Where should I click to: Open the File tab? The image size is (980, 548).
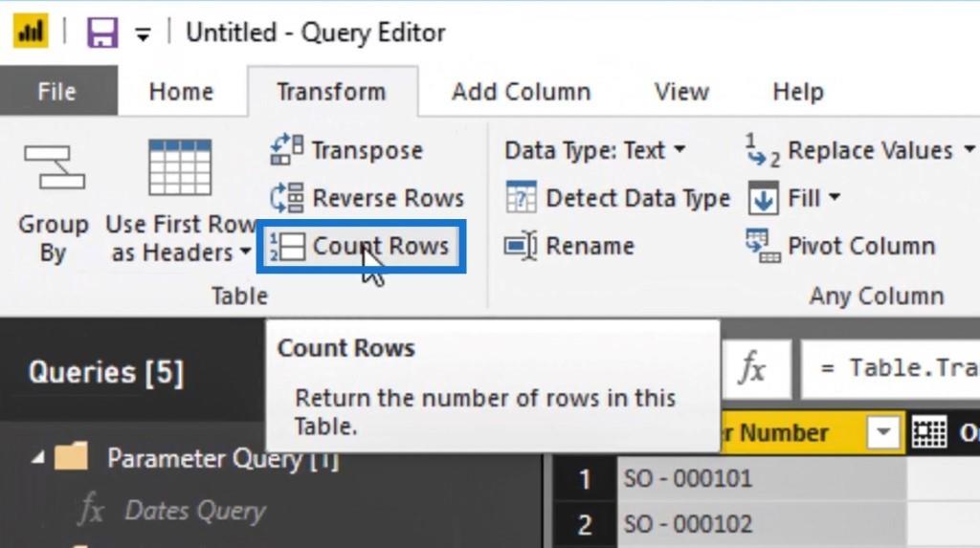tap(57, 91)
